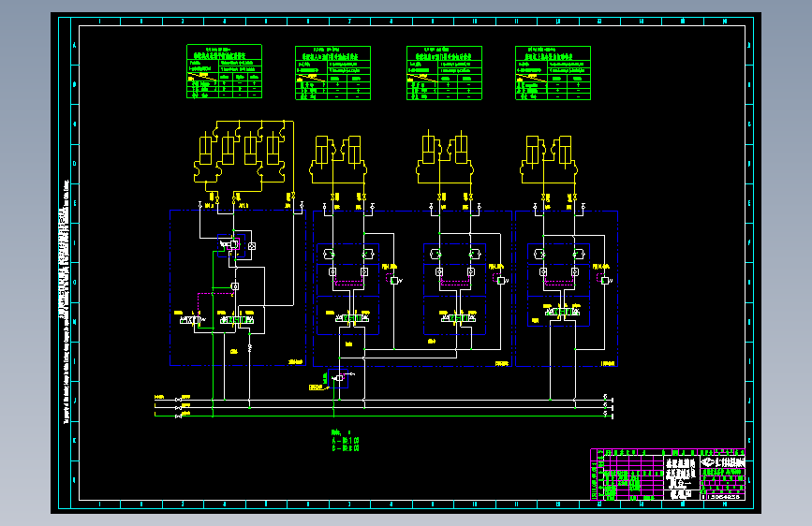Select the three-position directional valve in left block
This screenshot has height=526, width=812.
click(236, 320)
